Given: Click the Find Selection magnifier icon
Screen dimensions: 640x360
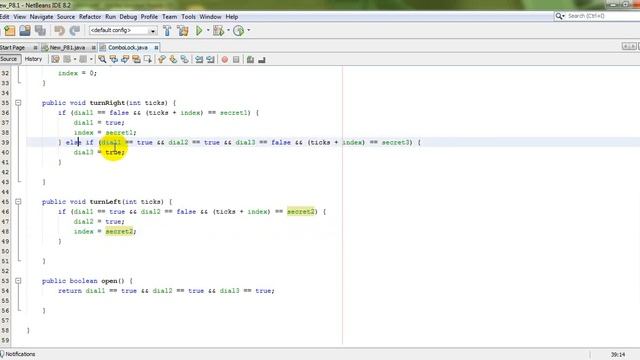Looking at the screenshot, I should coord(102,60).
